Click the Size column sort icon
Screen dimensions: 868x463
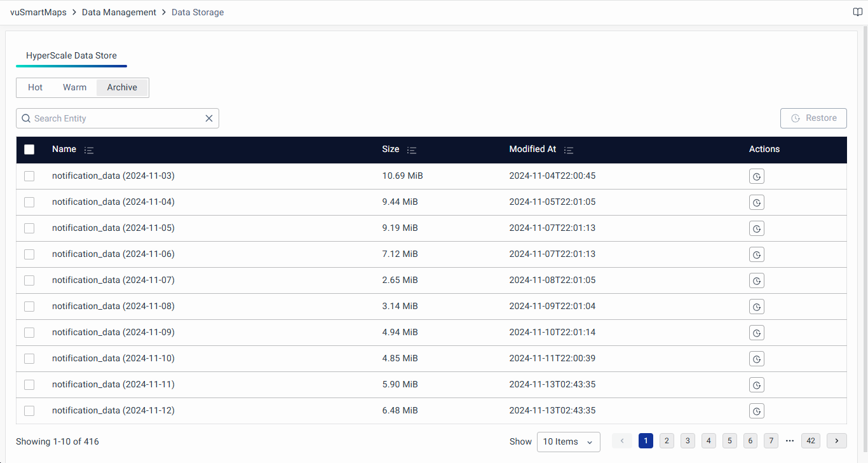point(412,150)
